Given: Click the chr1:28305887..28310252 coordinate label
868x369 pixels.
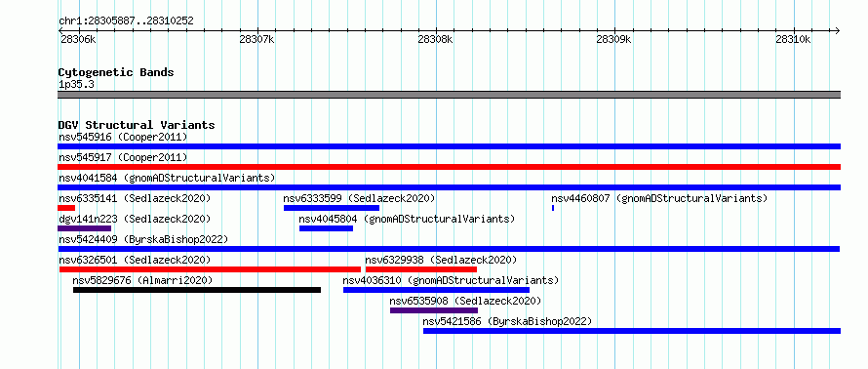Looking at the screenshot, I should pos(126,21).
